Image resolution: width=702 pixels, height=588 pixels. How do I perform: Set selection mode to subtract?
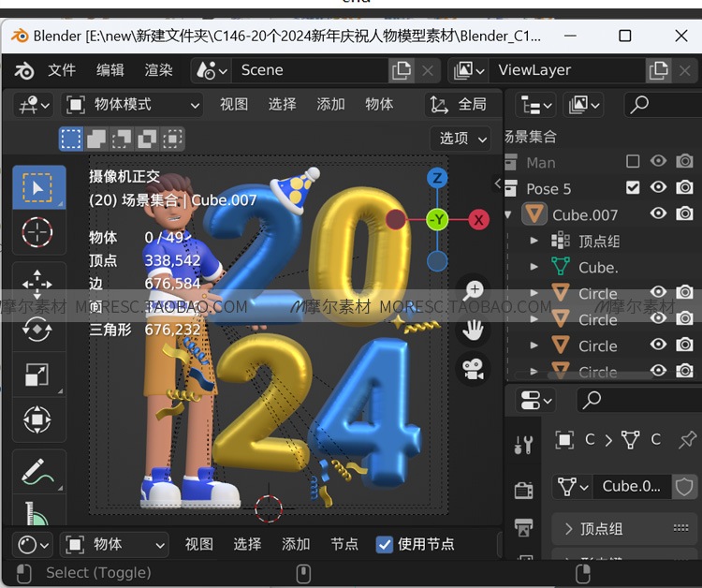(x=122, y=139)
